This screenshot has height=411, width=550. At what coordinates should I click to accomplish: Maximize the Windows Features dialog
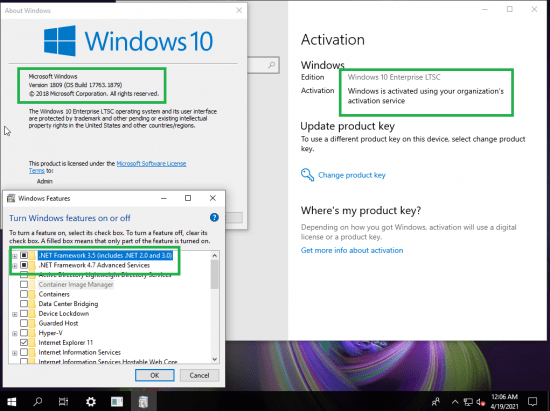point(188,198)
